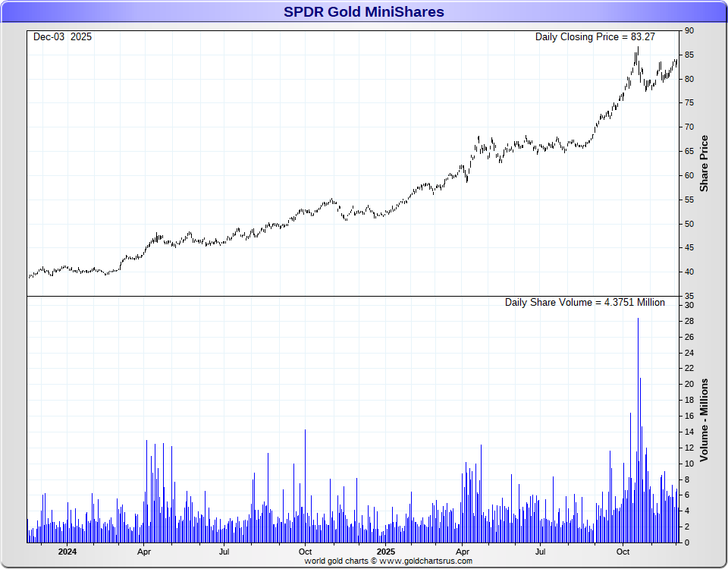The width and height of the screenshot is (728, 569).
Task: Click the 35 tick on the share price axis
Action: pos(689,297)
